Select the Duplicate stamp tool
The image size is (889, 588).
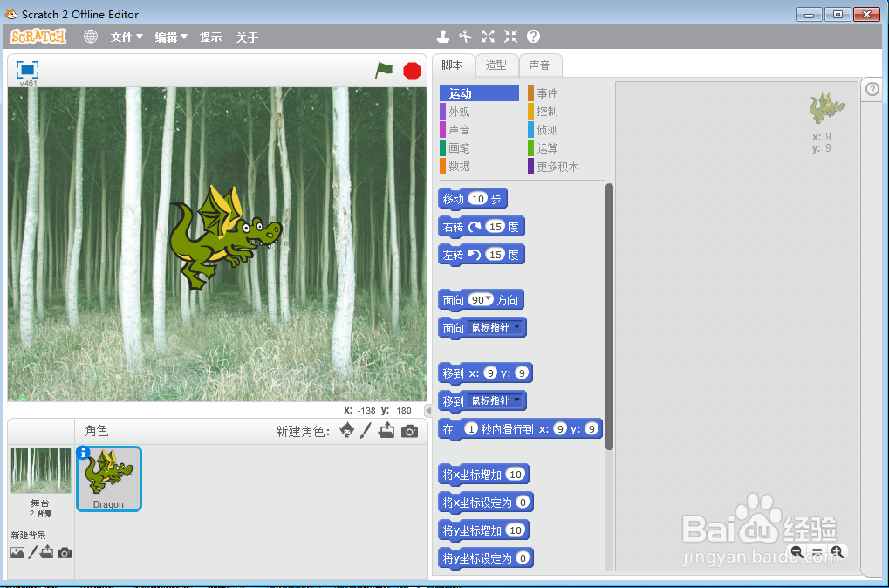[443, 37]
